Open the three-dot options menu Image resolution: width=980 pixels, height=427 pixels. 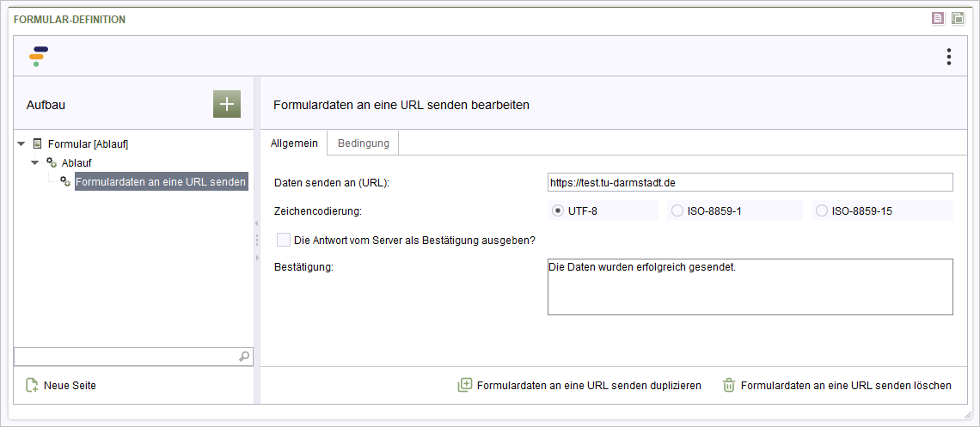coord(949,57)
